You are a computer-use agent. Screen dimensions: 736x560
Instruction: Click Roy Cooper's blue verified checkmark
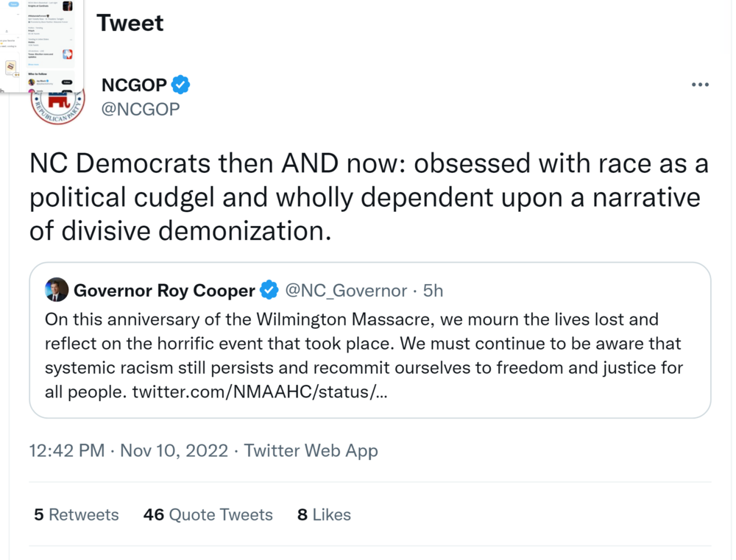tap(269, 291)
